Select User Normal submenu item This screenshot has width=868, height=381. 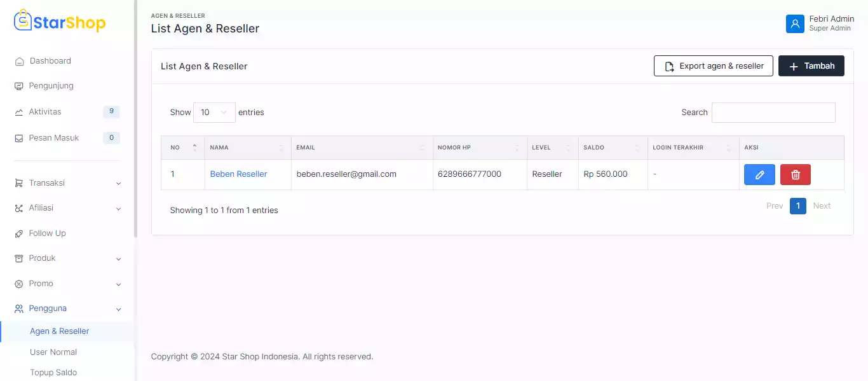tap(53, 352)
